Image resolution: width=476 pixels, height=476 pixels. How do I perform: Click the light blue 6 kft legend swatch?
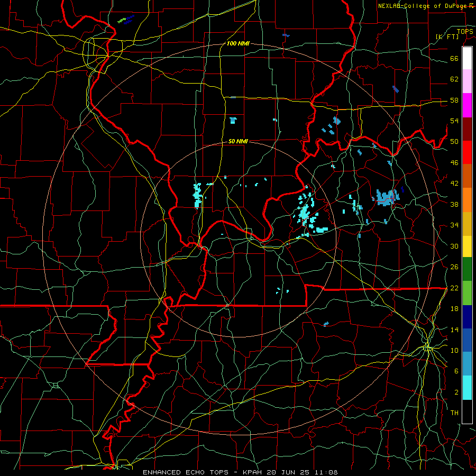467,364
